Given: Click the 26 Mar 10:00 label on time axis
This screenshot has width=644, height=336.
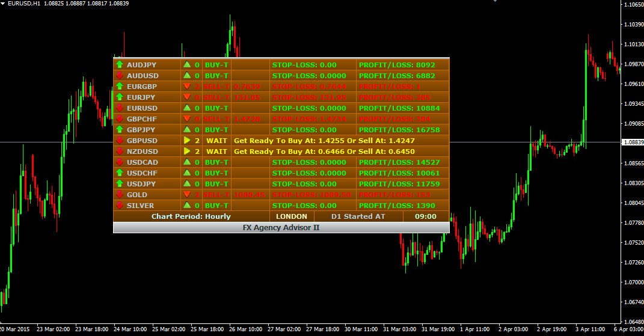Looking at the screenshot, I should 245,329.
